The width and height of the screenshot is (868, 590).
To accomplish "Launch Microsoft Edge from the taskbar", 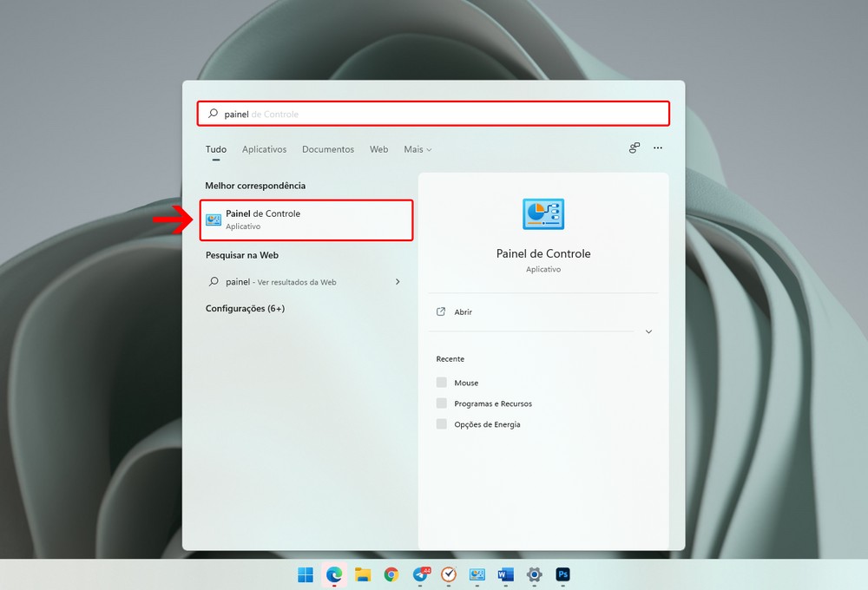I will pos(334,574).
